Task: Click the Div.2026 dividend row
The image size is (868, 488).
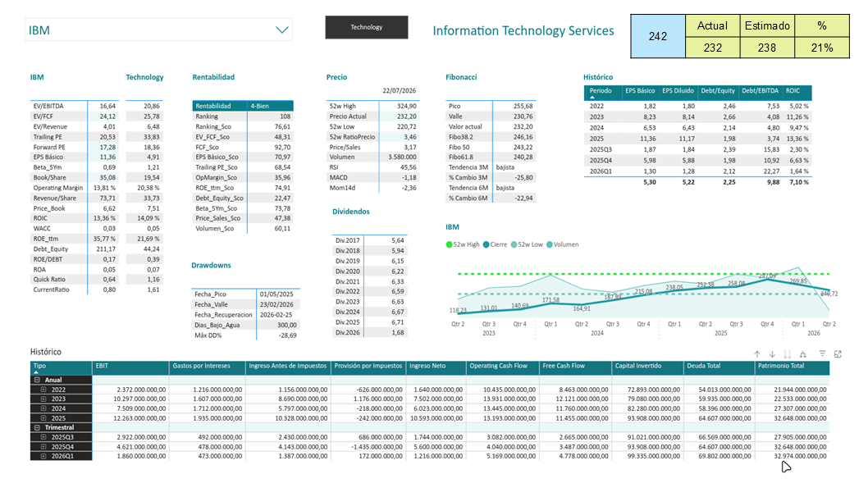Action: point(370,332)
